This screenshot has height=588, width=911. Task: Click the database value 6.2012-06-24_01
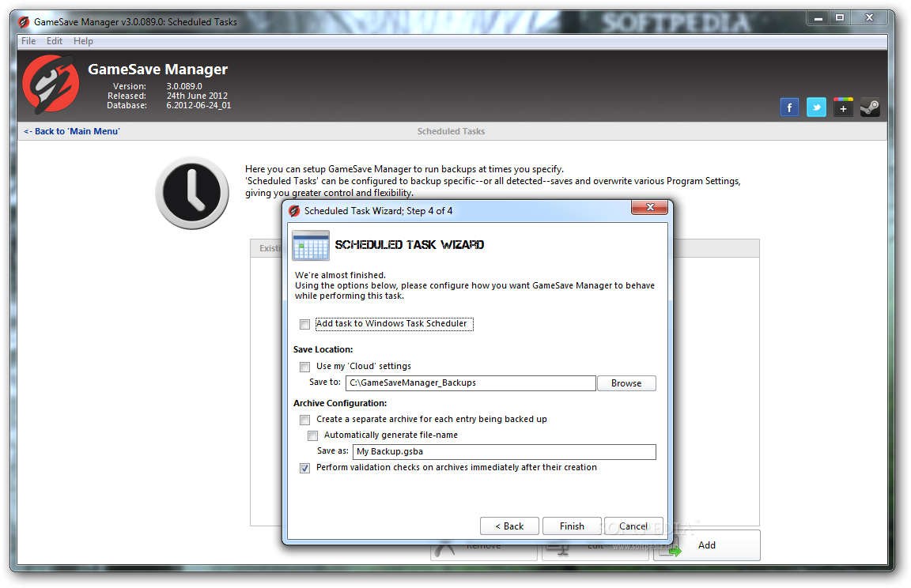(198, 105)
